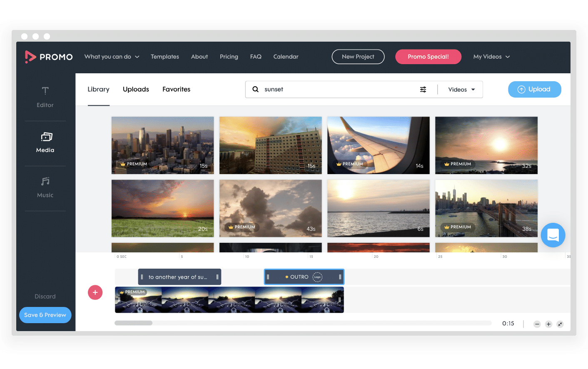Expand the 'What you can do' menu
The height and width of the screenshot is (369, 588).
112,57
